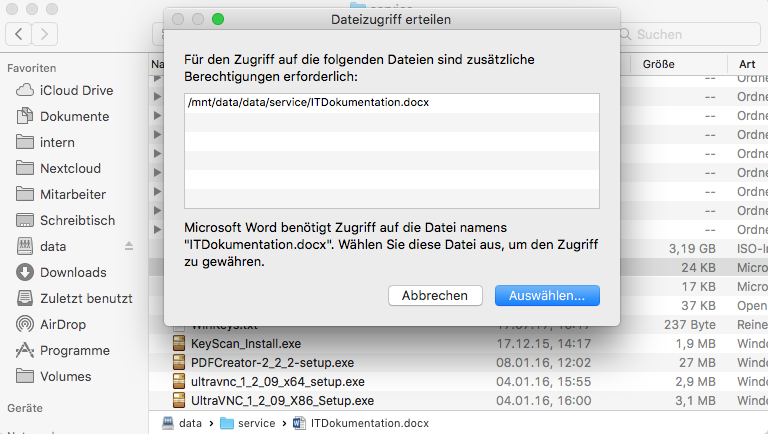The image size is (768, 434).
Task: Click UltraVNC_1_2_09_X86_Setup.exe file name
Action: click(x=282, y=401)
